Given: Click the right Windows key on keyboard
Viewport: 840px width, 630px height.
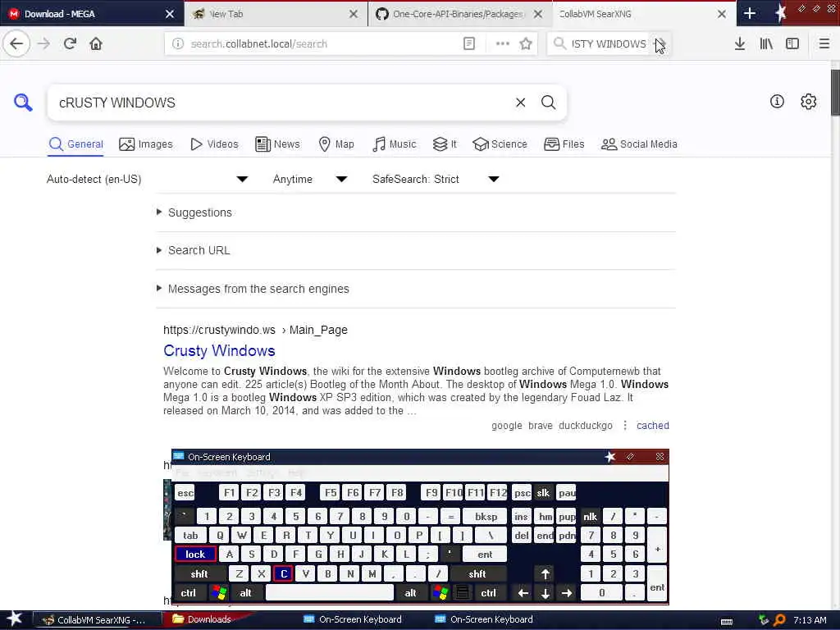Looking at the screenshot, I should 441,592.
